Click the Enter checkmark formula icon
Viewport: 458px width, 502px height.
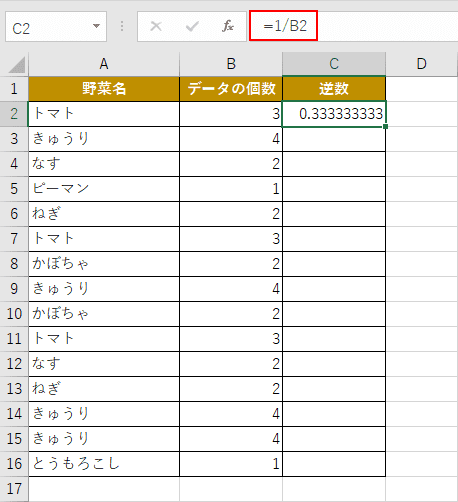pyautogui.click(x=192, y=26)
